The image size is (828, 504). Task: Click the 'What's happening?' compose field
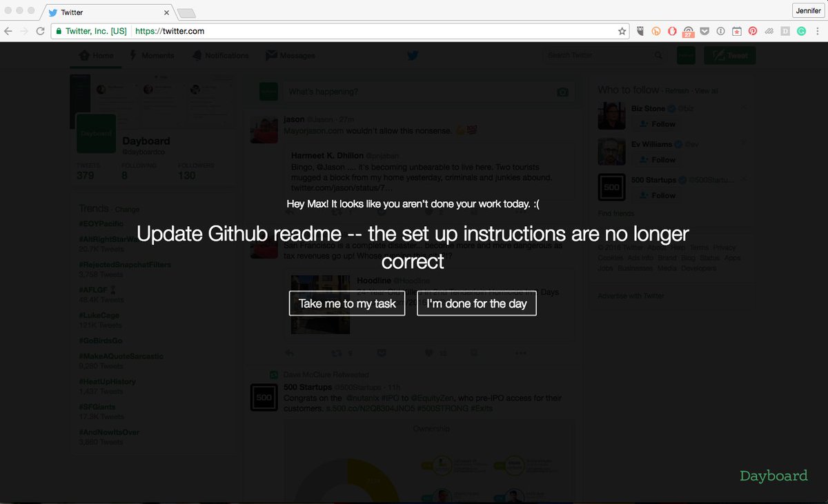[x=414, y=91]
